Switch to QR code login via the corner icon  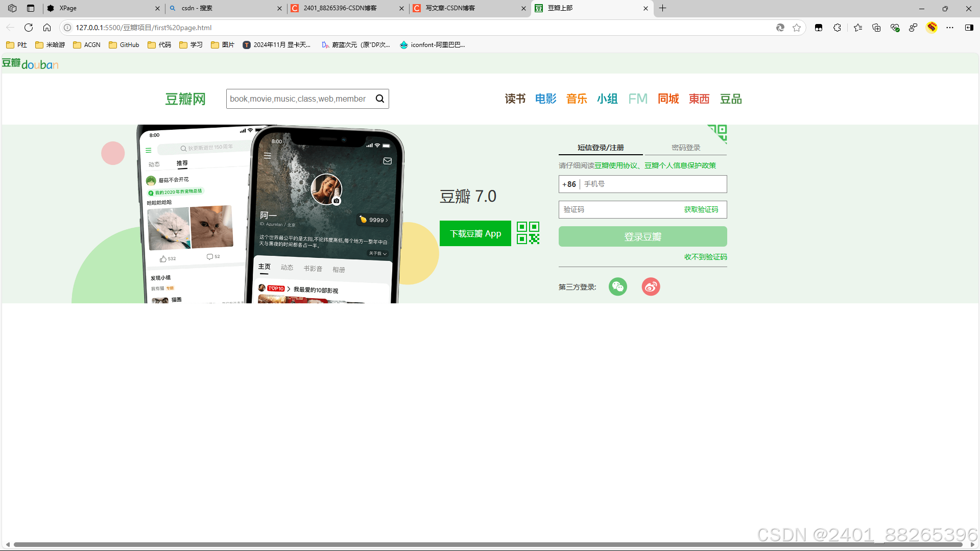(718, 133)
